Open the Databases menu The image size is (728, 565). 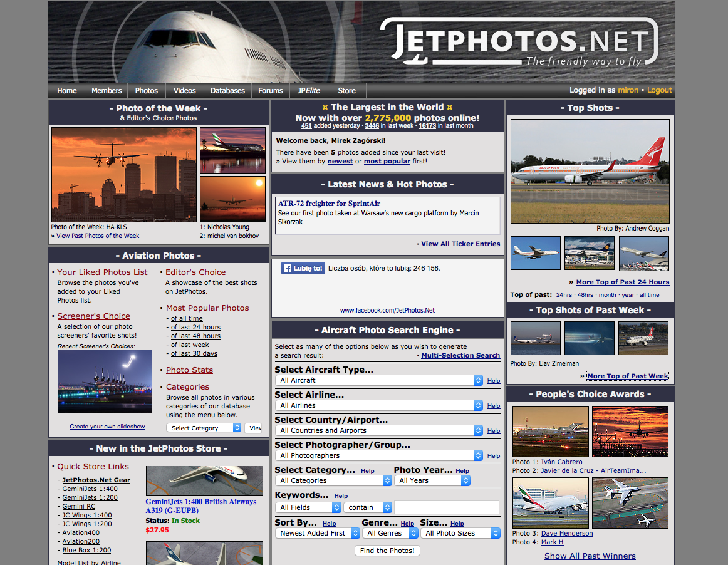[227, 91]
